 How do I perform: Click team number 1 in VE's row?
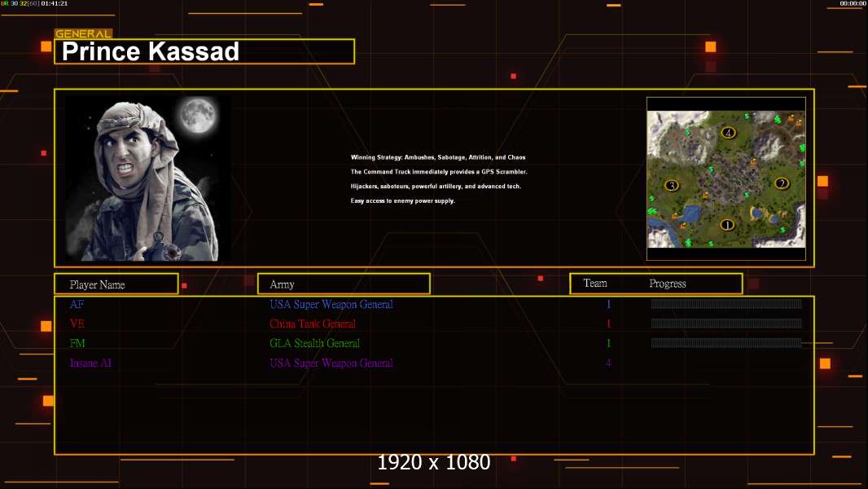(x=608, y=324)
